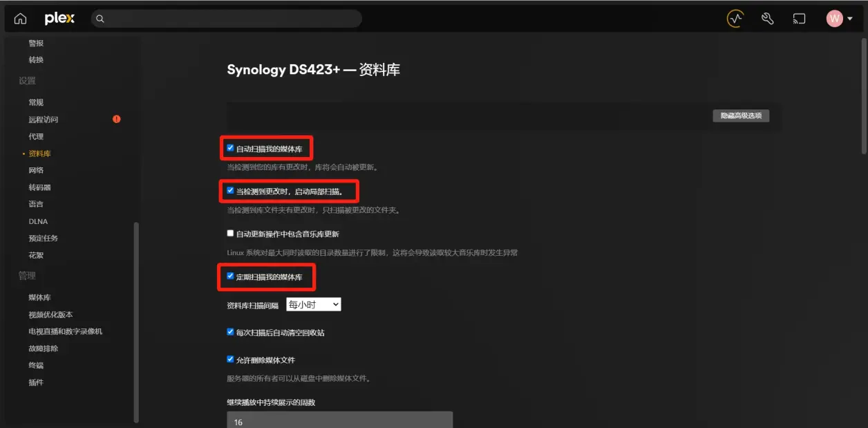Open 代理 settings

tap(36, 136)
